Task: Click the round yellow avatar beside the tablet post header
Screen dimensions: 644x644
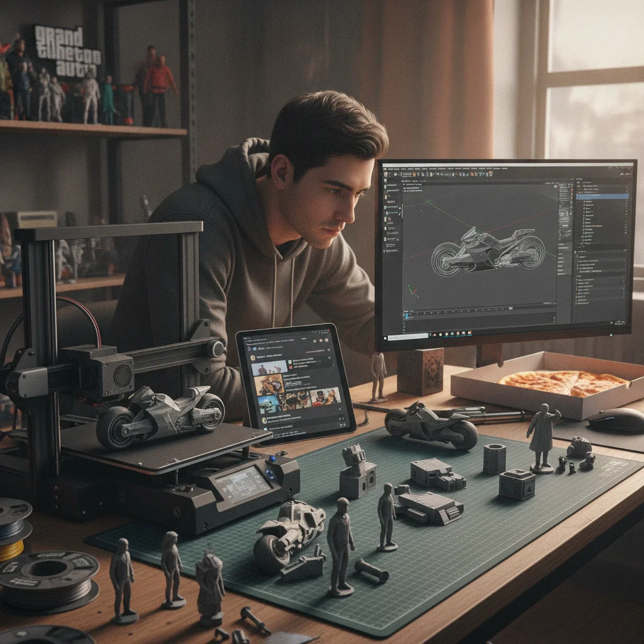Action: tap(253, 358)
